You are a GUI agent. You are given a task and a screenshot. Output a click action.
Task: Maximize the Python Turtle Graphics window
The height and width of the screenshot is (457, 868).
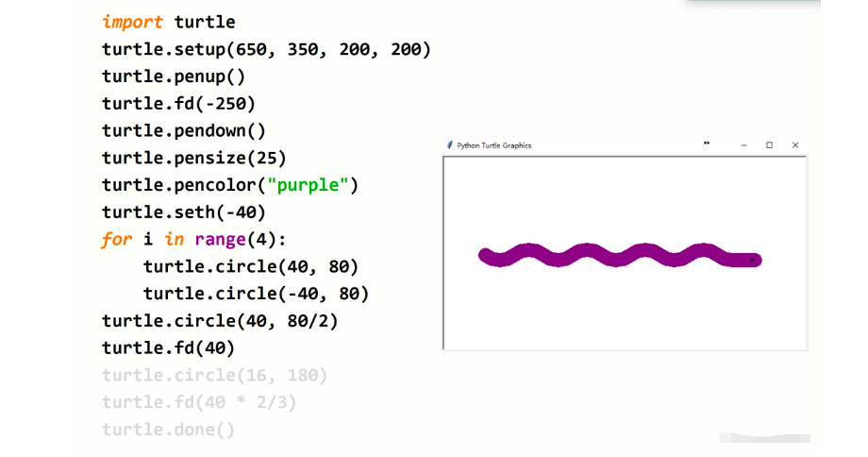tap(769, 145)
